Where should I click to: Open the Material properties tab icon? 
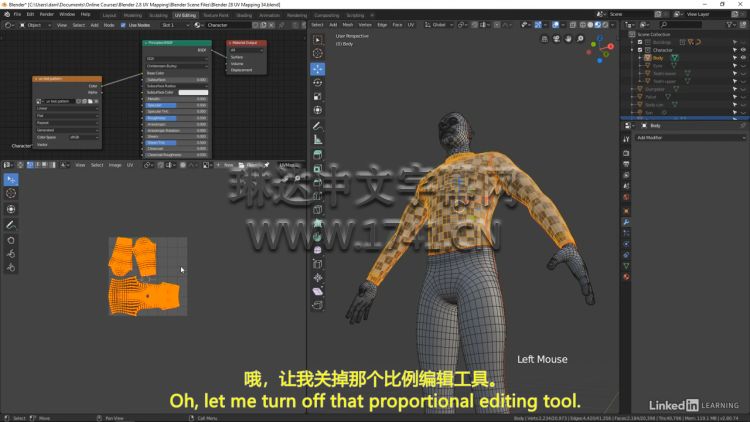(x=626, y=277)
